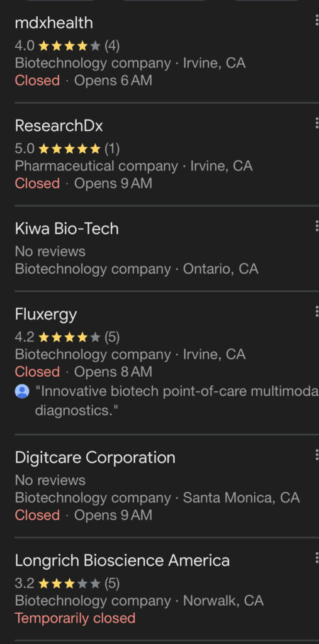Image resolution: width=319 pixels, height=644 pixels.
Task: Open more options for Fluxergy
Action: [316, 311]
